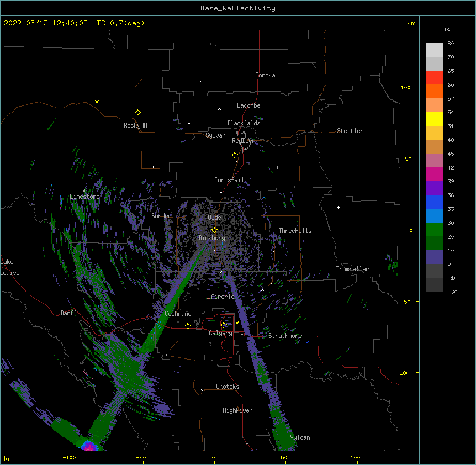
Task: Click the 0 tick on the horizontal axis
Action: (x=213, y=457)
